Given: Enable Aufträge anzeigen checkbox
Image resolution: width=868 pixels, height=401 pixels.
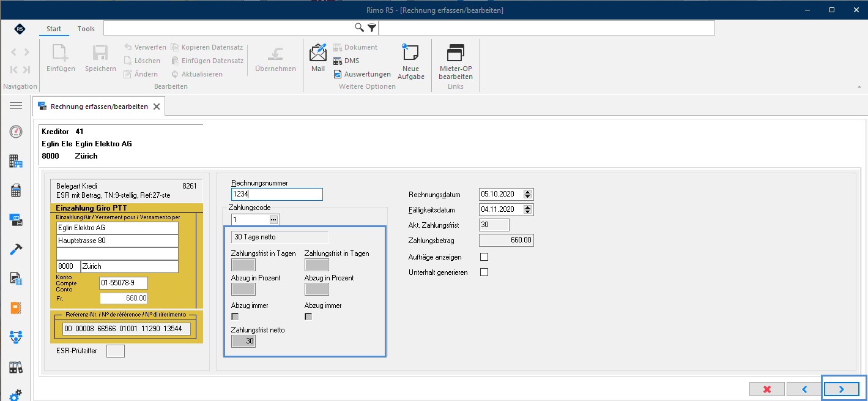Looking at the screenshot, I should coord(484,257).
